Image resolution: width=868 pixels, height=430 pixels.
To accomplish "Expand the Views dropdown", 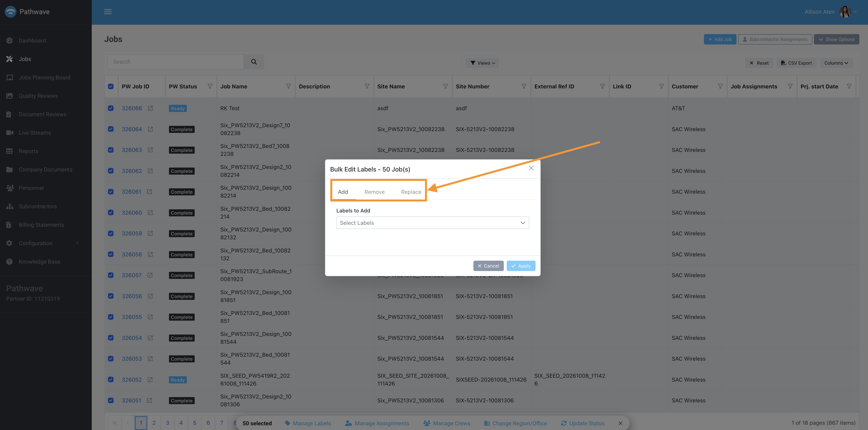I will 483,63.
